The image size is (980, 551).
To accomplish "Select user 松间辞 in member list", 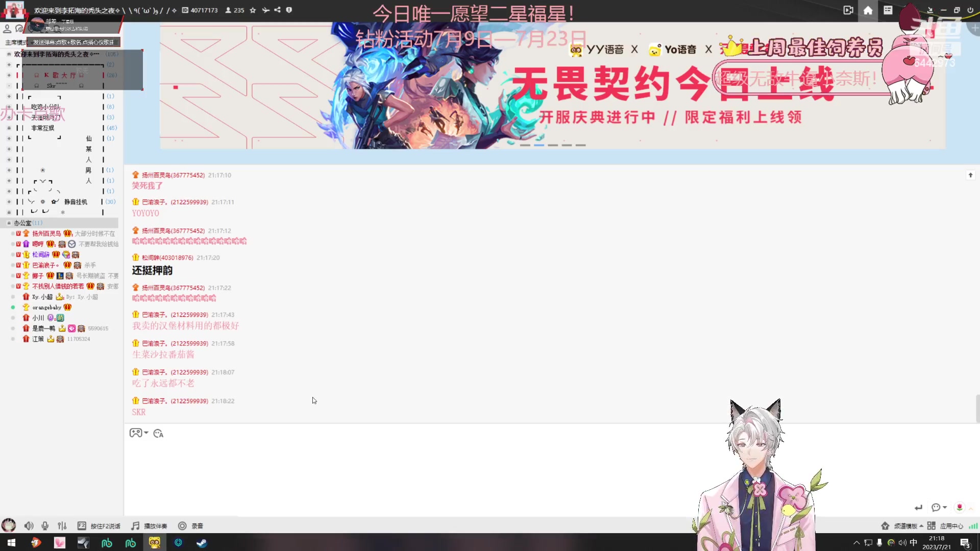I will (x=41, y=255).
